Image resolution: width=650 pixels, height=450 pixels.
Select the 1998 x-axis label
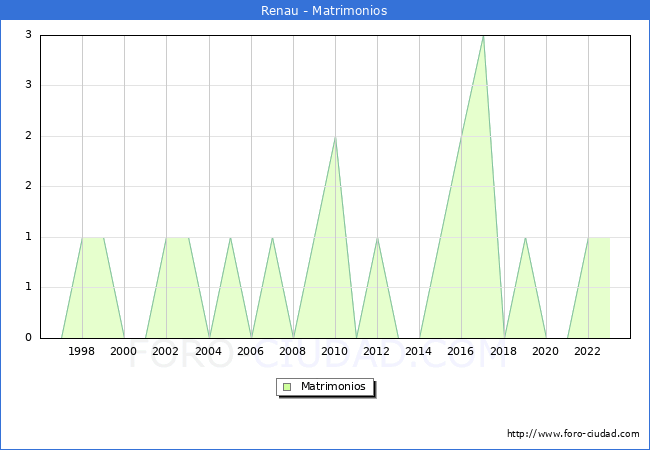tap(82, 351)
